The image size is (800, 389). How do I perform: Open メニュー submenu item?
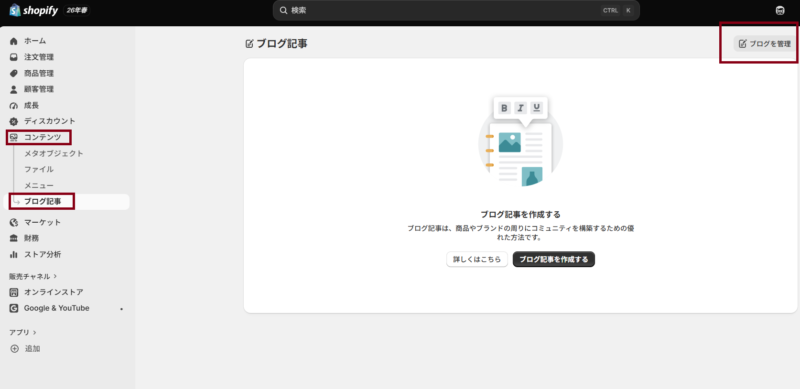coord(39,185)
